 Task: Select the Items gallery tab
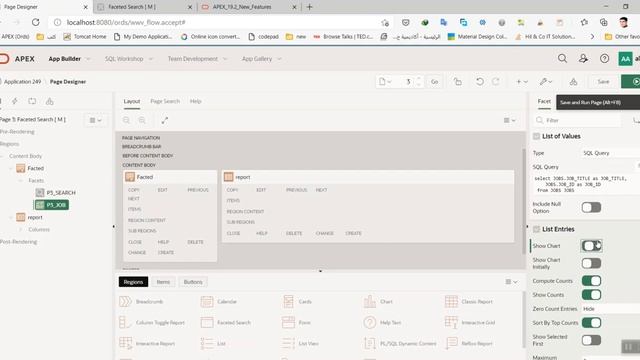(163, 282)
